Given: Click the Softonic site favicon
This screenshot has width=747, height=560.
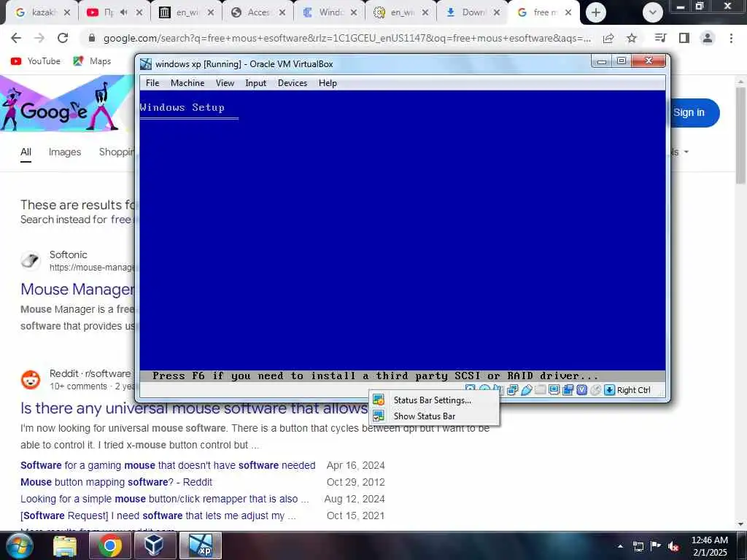Looking at the screenshot, I should [x=31, y=260].
